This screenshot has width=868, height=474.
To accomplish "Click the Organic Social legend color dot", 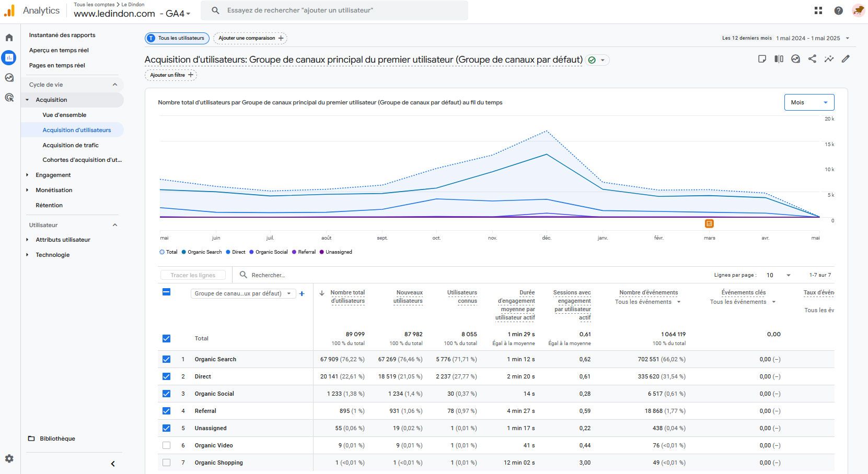I will 251,252.
